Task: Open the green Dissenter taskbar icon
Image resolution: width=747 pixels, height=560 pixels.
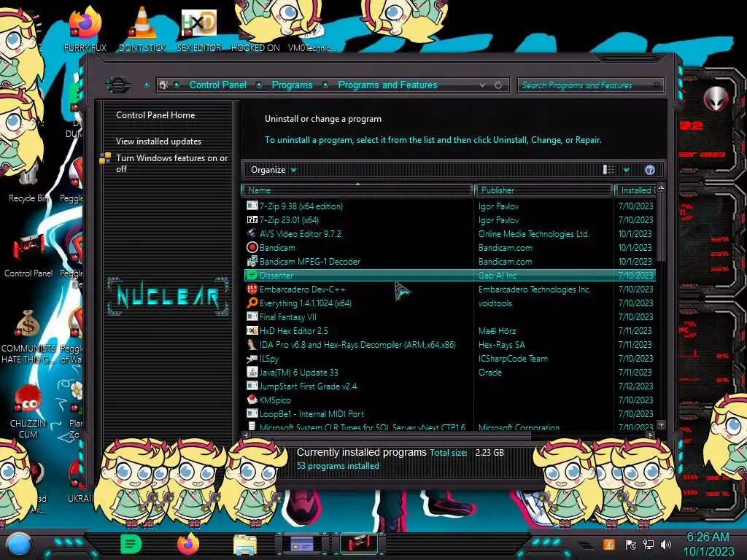Action: pyautogui.click(x=131, y=544)
